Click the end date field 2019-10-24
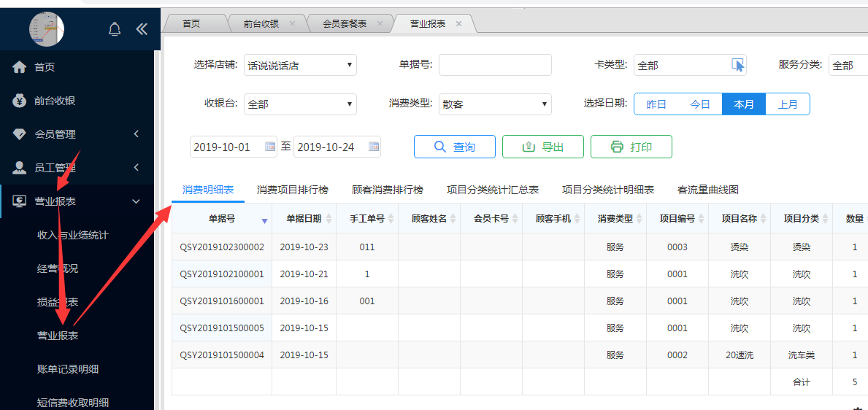The height and width of the screenshot is (410, 868). point(337,147)
